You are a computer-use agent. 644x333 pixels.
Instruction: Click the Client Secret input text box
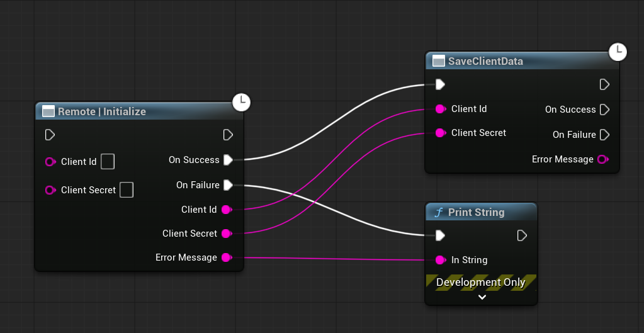[127, 190]
